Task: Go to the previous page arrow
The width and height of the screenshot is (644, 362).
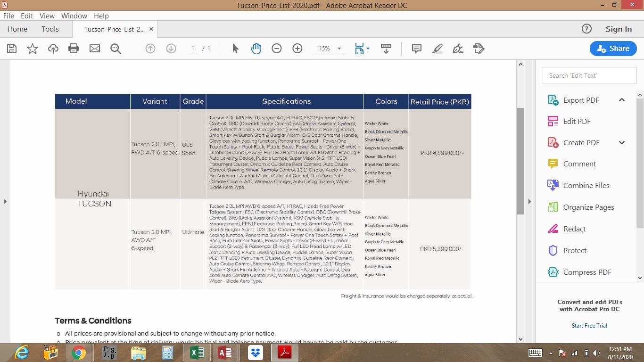Action: [150, 49]
